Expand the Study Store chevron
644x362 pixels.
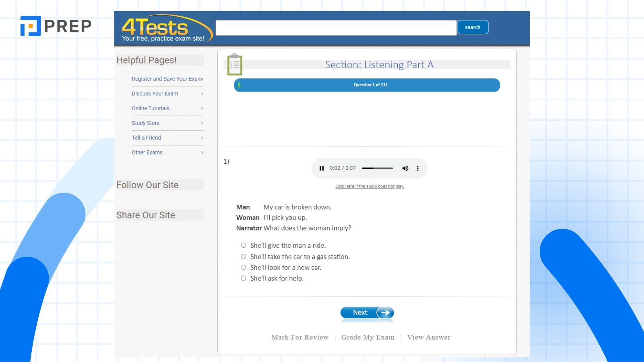[x=202, y=123]
